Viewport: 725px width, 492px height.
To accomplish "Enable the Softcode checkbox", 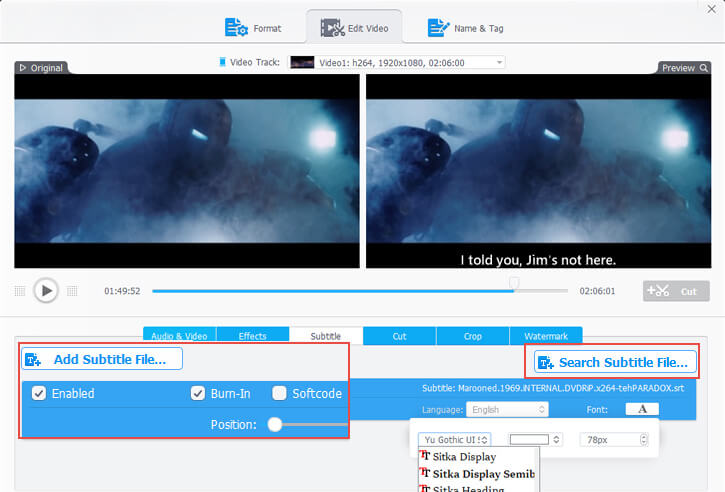I will pyautogui.click(x=279, y=394).
